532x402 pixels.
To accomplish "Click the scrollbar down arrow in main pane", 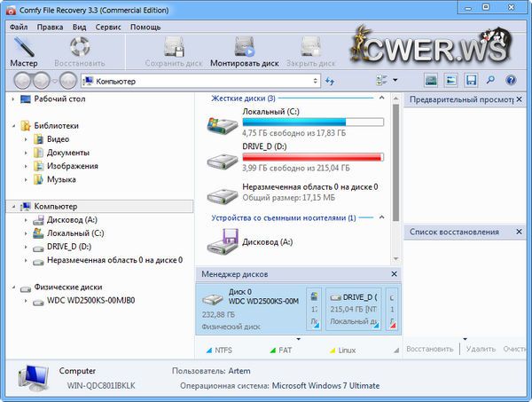I will pyautogui.click(x=395, y=259).
